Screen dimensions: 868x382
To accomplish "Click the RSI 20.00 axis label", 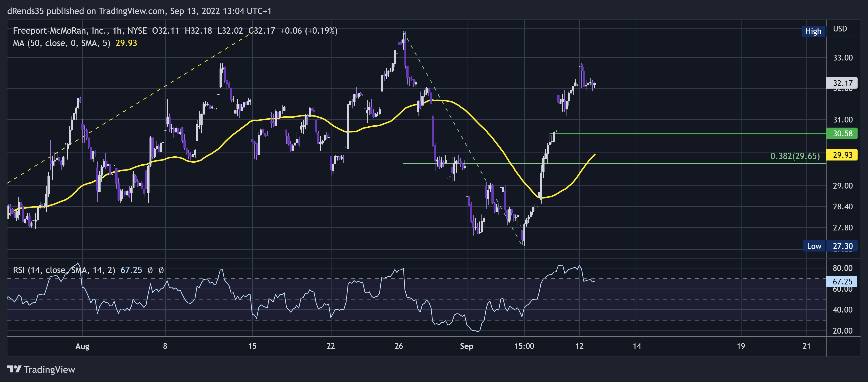I will [843, 331].
